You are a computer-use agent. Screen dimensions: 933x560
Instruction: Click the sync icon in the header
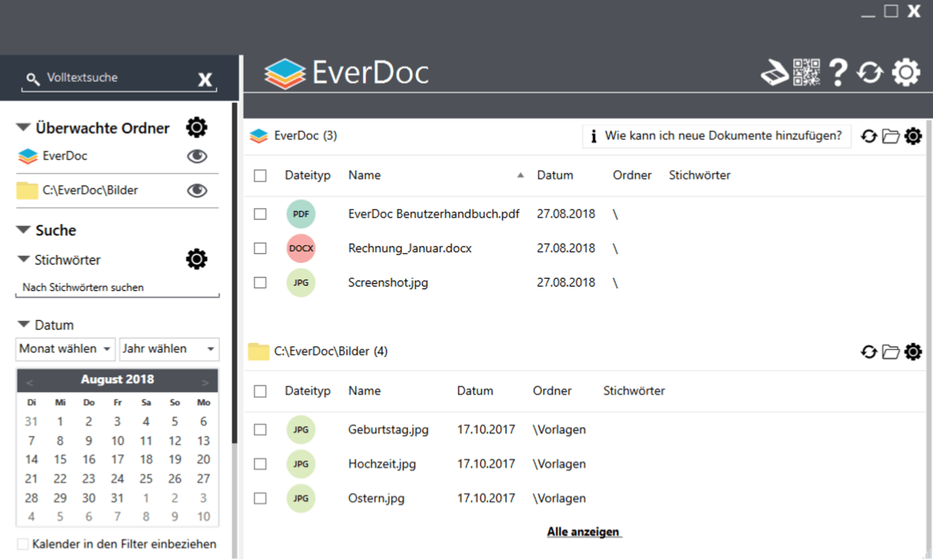coord(870,72)
